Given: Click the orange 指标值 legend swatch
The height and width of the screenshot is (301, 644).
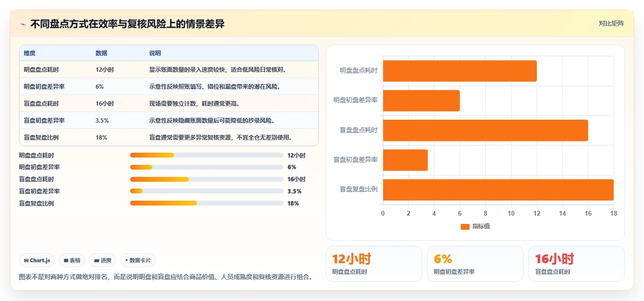Looking at the screenshot, I should [465, 226].
